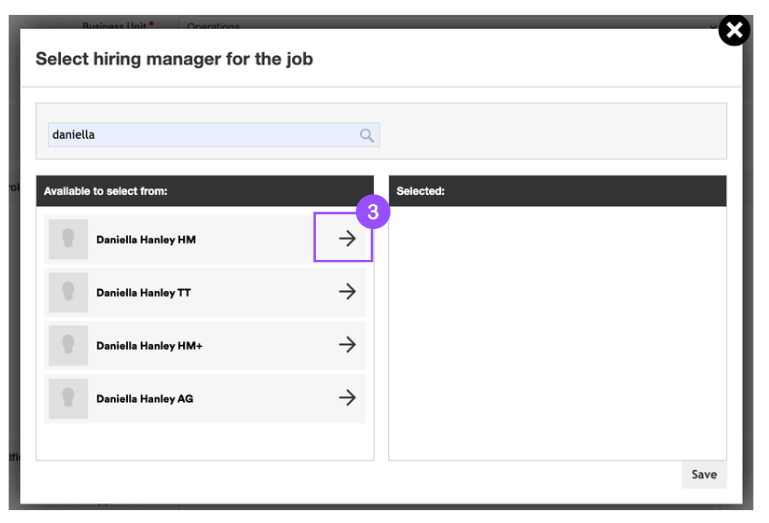
Task: Click Daniella Hanley AG avatar thumbnail
Action: coord(68,398)
